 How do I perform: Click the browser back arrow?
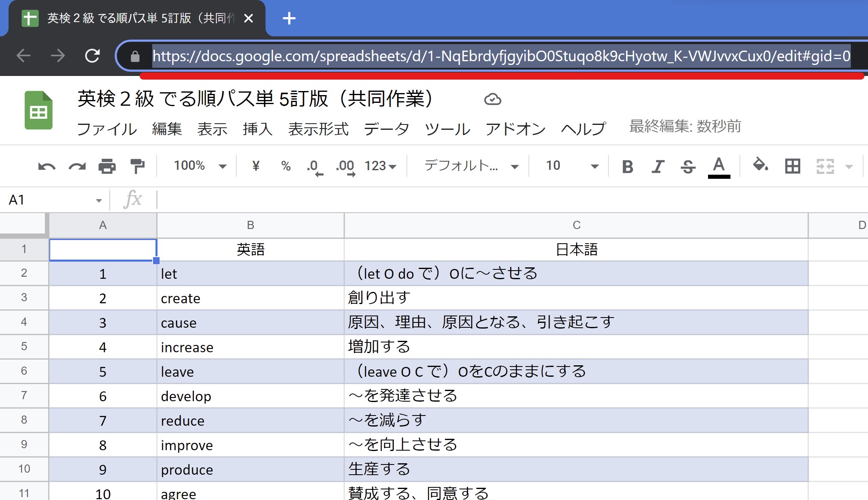pyautogui.click(x=24, y=56)
